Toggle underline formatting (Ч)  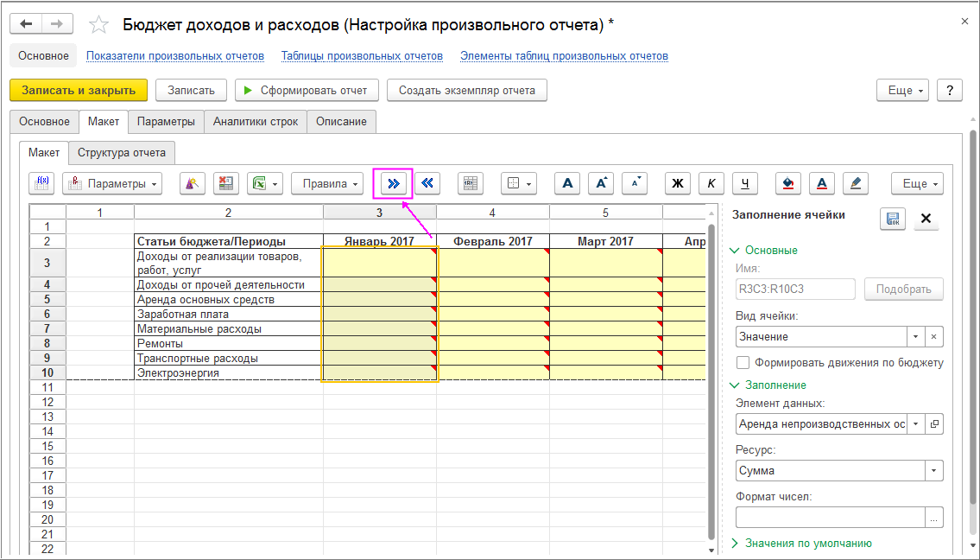(x=745, y=183)
